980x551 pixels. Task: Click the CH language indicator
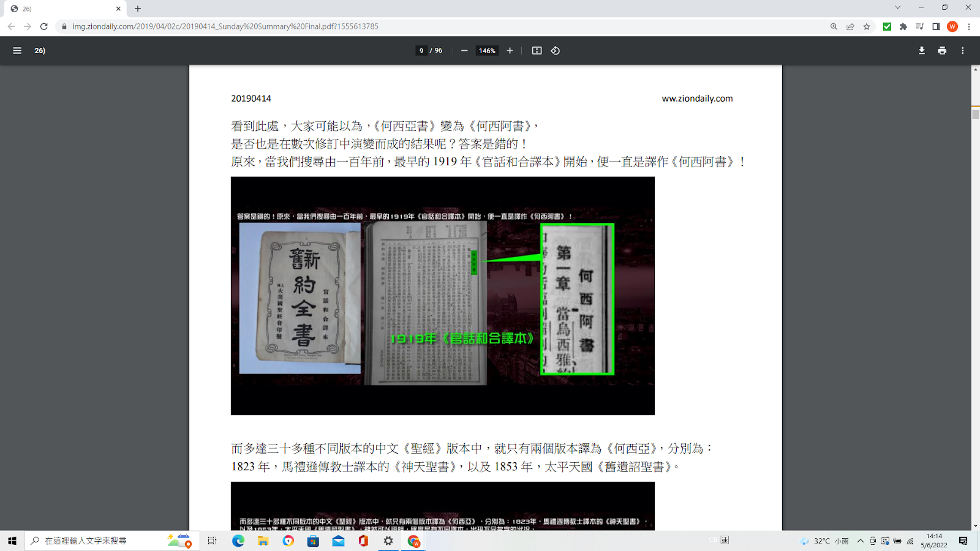[713, 540]
